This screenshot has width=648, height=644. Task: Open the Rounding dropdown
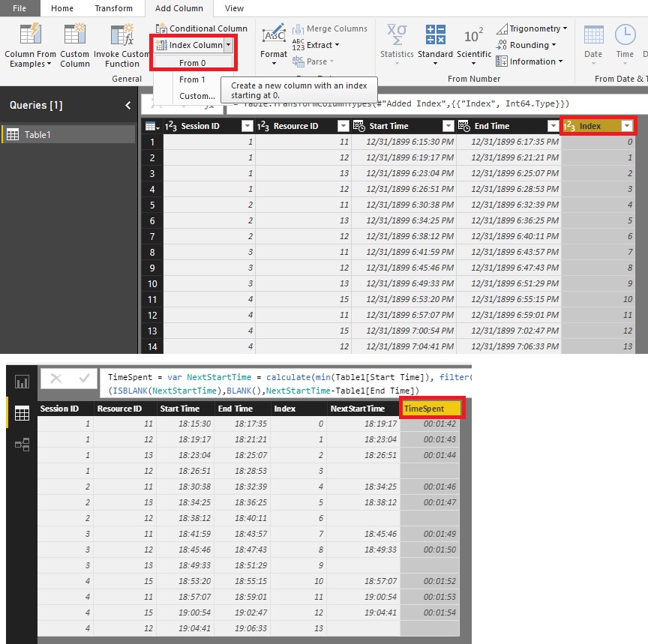tap(526, 45)
